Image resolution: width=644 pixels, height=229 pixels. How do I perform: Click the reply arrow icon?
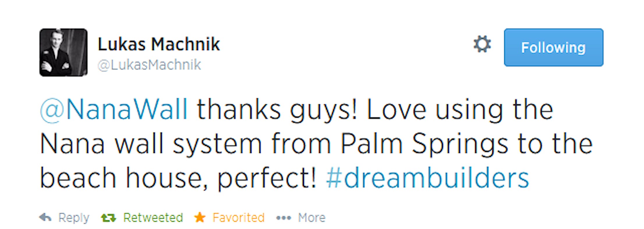[45, 217]
